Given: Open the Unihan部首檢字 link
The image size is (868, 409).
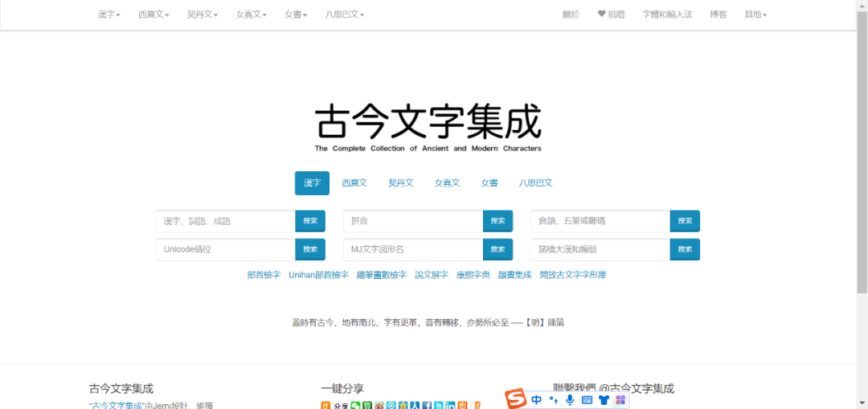Looking at the screenshot, I should click(319, 275).
